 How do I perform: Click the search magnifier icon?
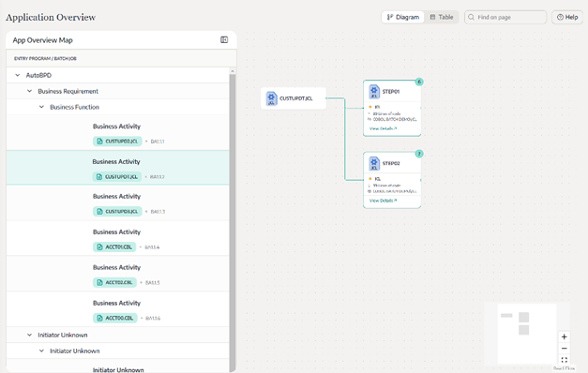point(472,17)
